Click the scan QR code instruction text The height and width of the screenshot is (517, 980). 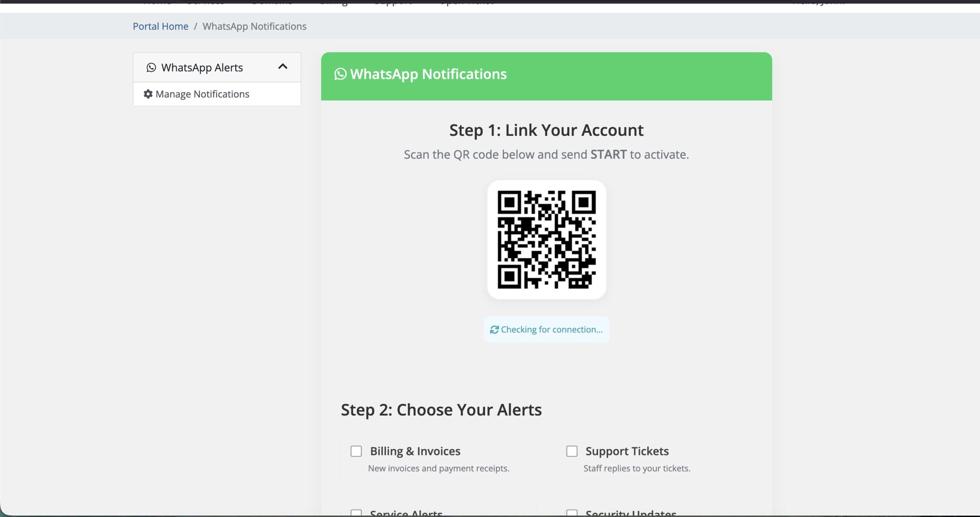546,154
